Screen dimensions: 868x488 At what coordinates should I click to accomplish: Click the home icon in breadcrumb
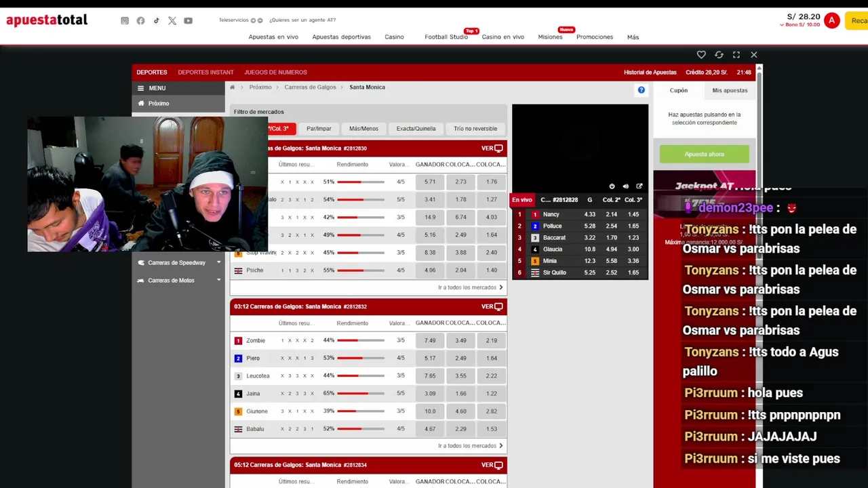[232, 87]
